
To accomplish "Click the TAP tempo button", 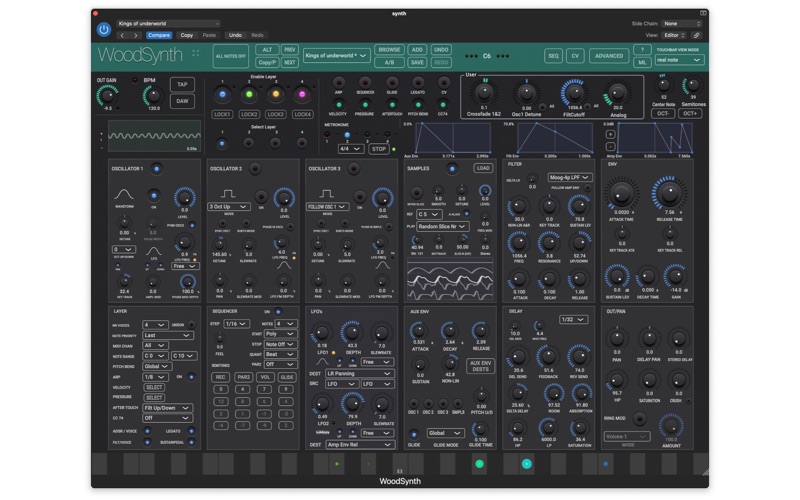I will click(x=182, y=85).
